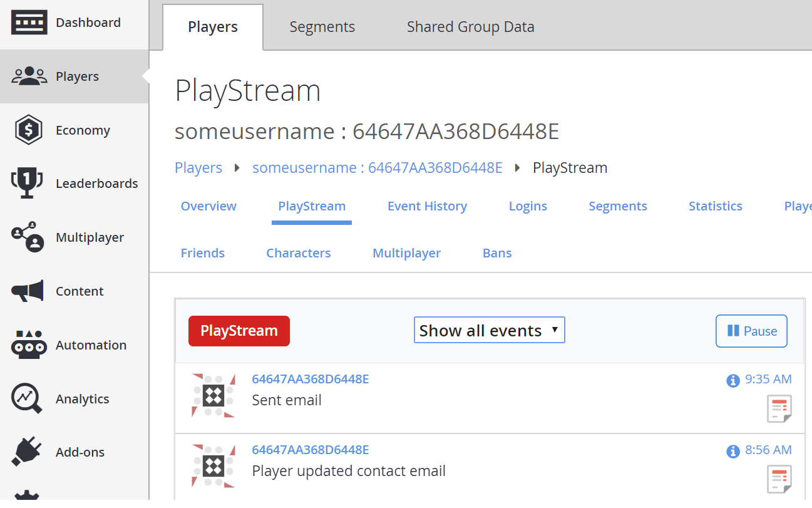
Task: Switch to the Segments tab
Action: pyautogui.click(x=322, y=26)
